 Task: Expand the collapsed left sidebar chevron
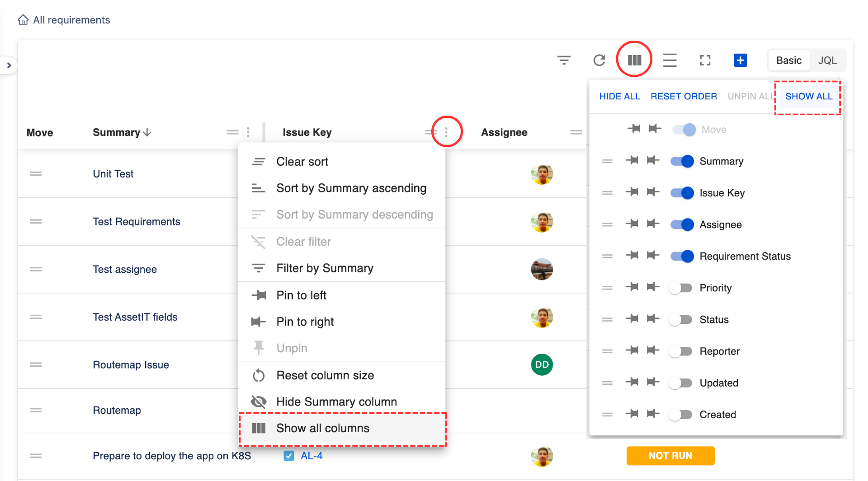[x=9, y=65]
